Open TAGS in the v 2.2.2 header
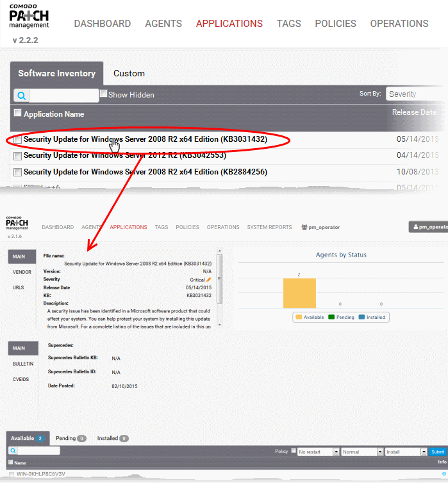Screen dimensions: 448x483 [x=288, y=24]
